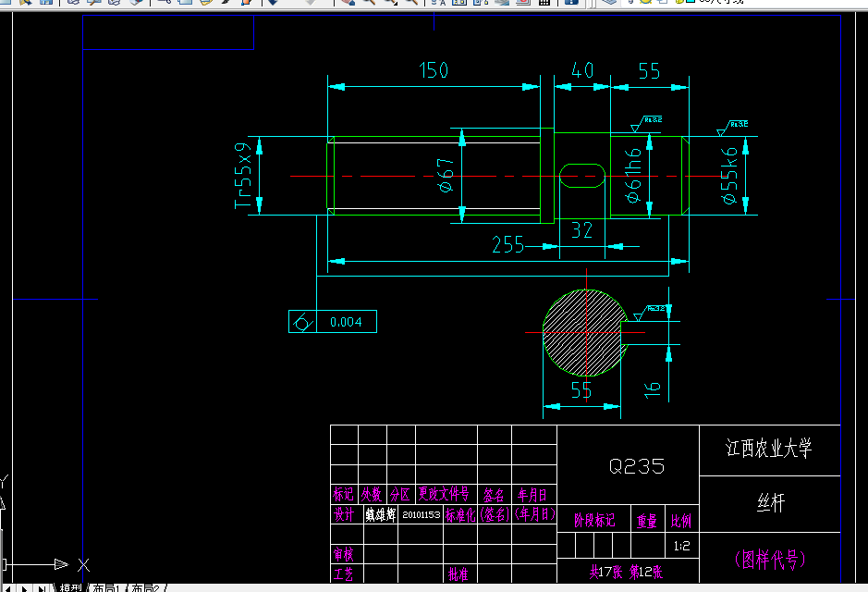Open the 布局1 layout tab
868x592 pixels.
click(105, 587)
